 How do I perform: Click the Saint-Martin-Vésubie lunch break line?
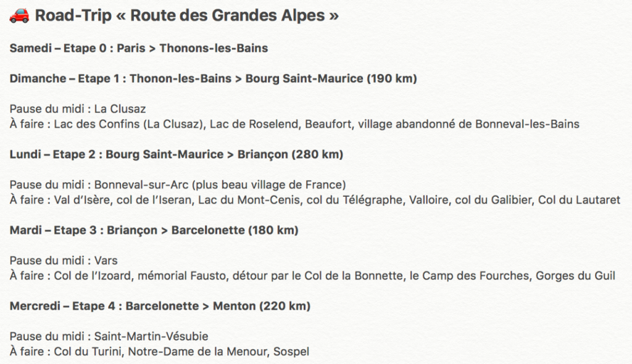click(109, 336)
